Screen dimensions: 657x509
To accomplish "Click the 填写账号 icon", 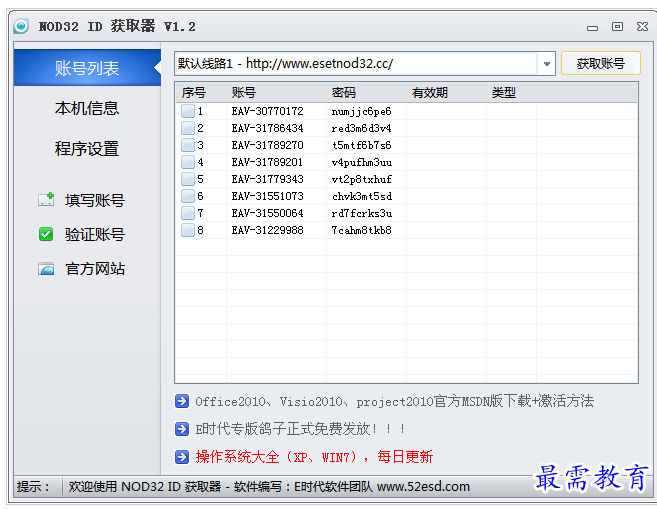I will click(x=46, y=200).
